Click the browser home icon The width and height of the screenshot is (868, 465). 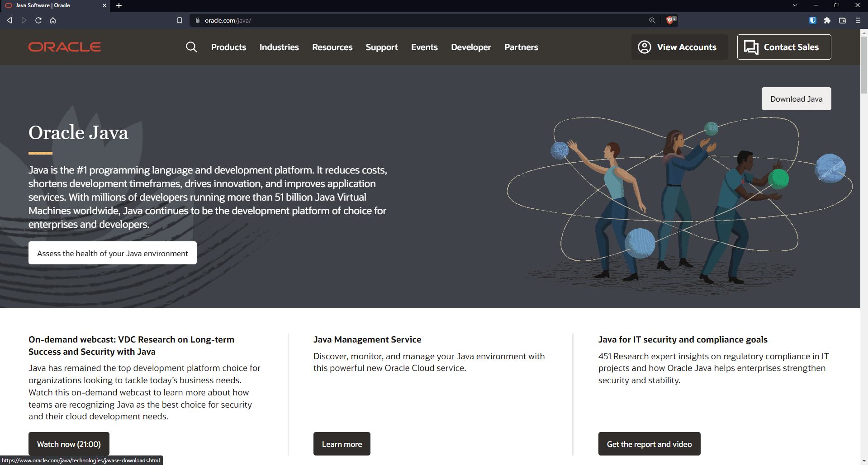coord(53,20)
